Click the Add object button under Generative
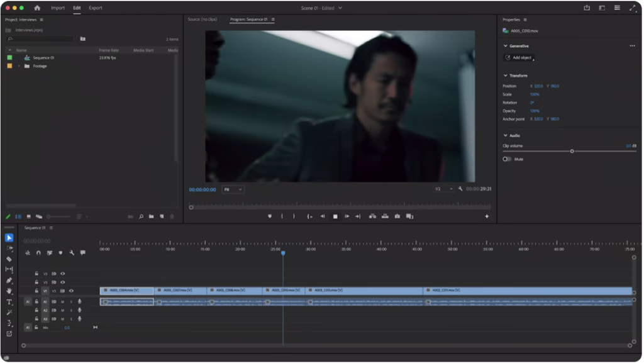644x363 pixels. point(519,58)
